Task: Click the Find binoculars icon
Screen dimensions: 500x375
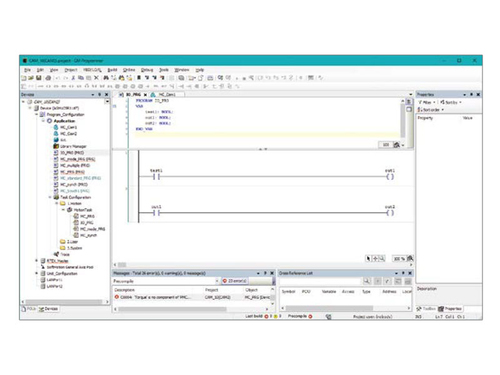Action: coord(106,78)
